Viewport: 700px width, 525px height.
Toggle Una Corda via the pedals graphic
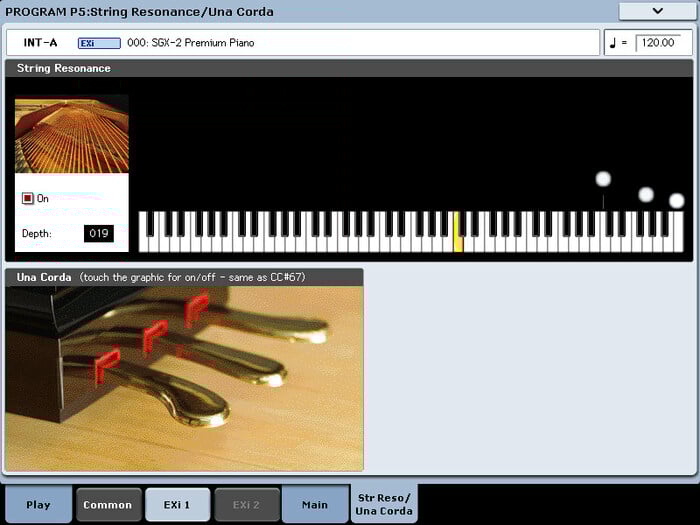click(184, 379)
